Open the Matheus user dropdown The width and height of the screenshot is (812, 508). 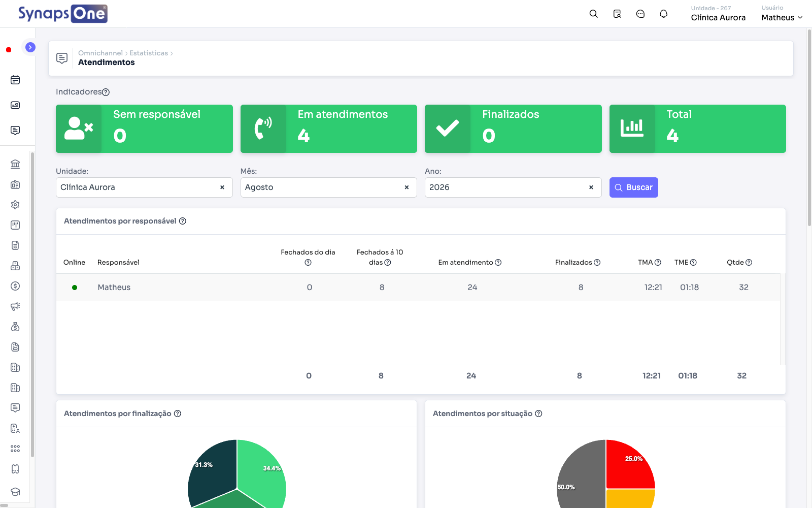coord(782,17)
